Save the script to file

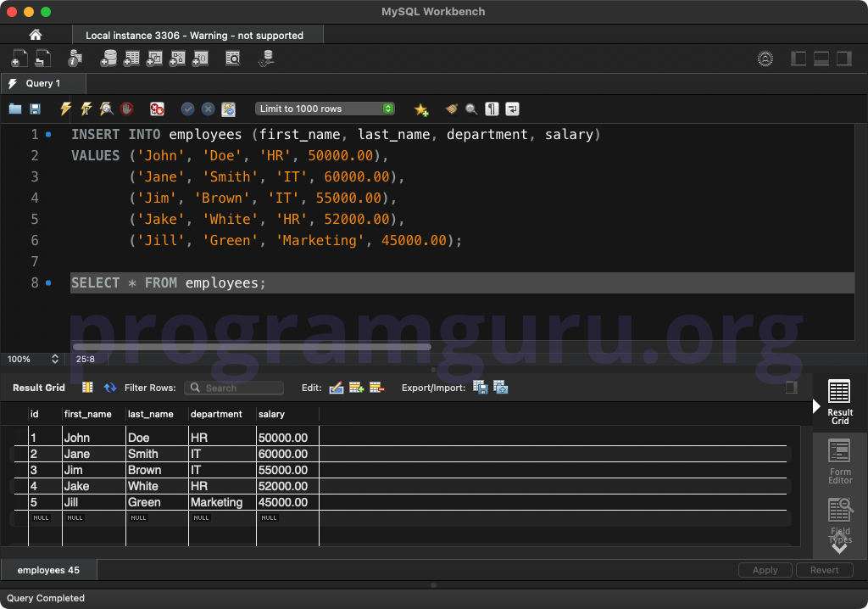pos(35,109)
